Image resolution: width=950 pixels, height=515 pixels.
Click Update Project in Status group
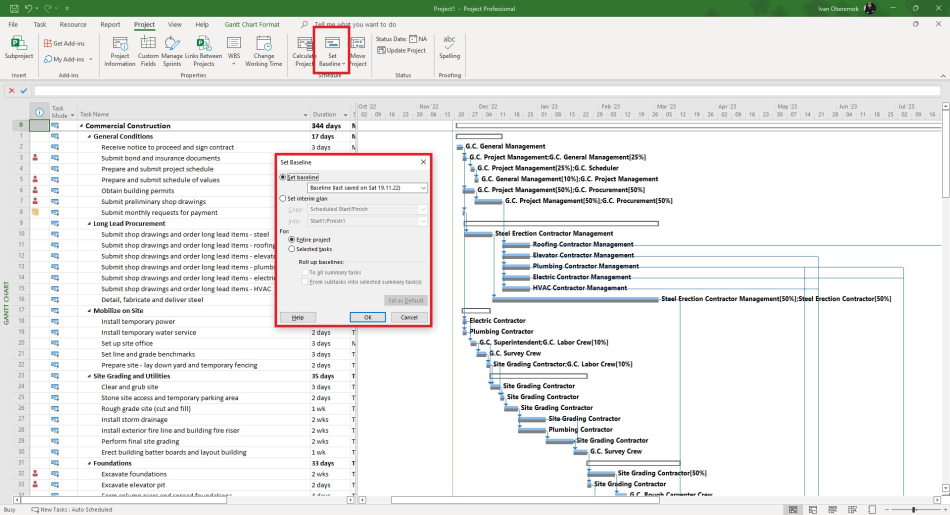pos(402,50)
